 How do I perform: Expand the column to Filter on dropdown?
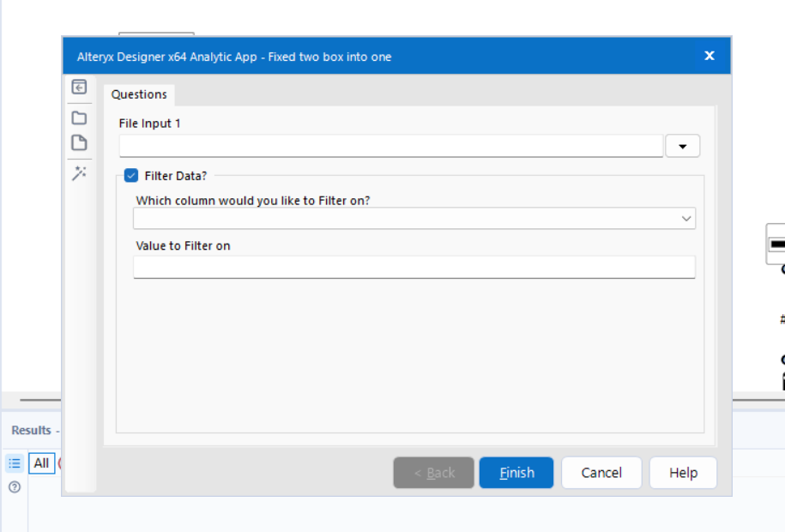[x=685, y=219]
